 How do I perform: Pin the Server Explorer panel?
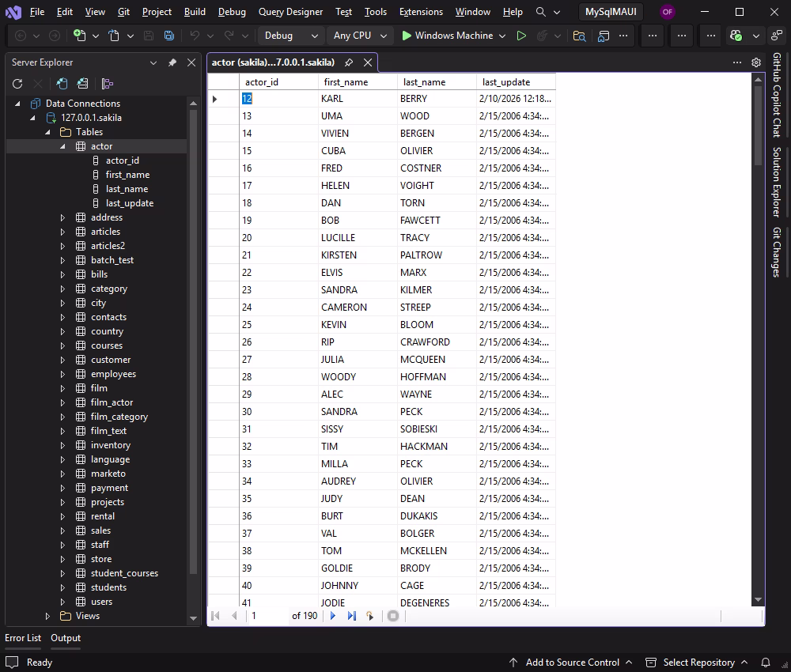(x=172, y=62)
